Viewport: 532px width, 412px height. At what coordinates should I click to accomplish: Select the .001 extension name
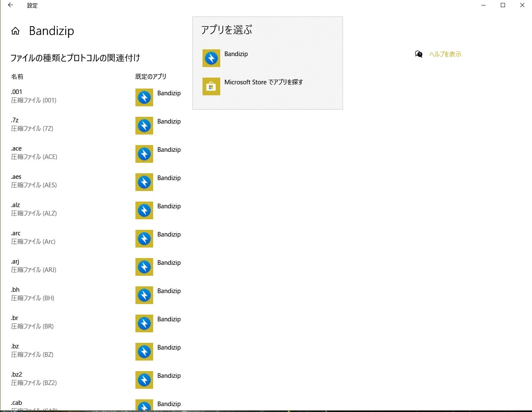tap(16, 92)
